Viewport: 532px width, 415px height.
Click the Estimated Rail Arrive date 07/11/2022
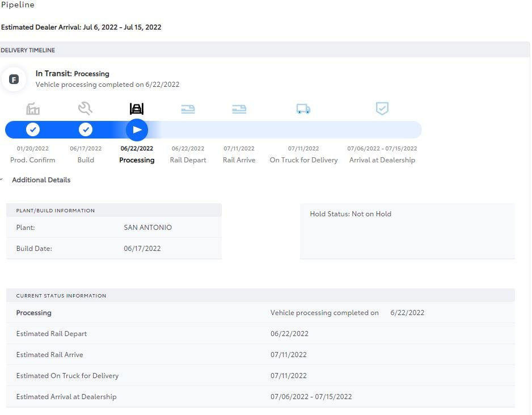click(x=288, y=355)
